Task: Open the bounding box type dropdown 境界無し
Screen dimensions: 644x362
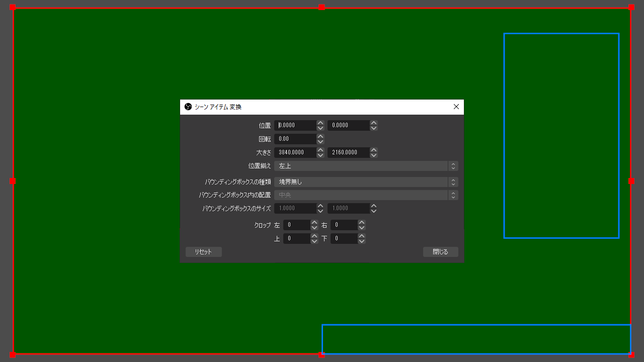Action: tap(366, 182)
